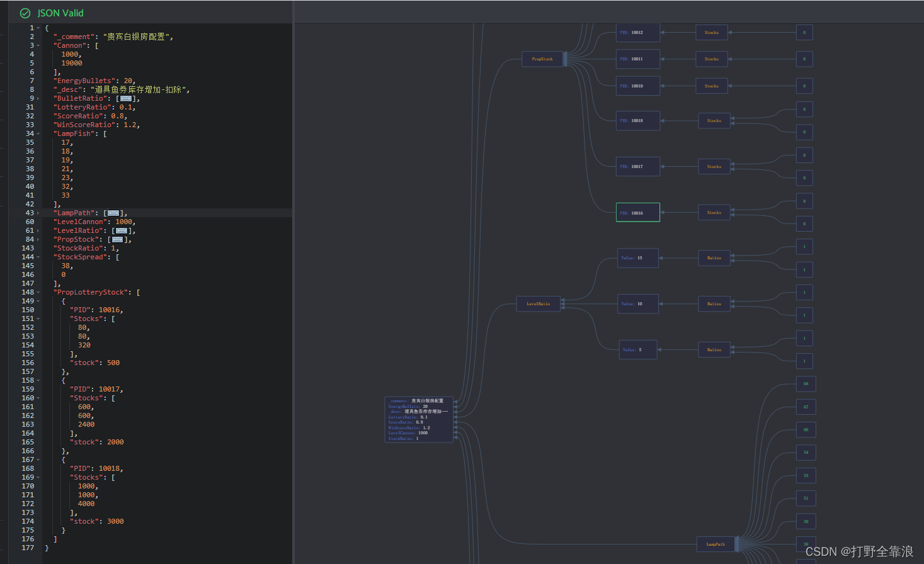Screen dimensions: 924x564
Task: Collapse the StockSpread array fold arrow
Action: click(x=38, y=257)
